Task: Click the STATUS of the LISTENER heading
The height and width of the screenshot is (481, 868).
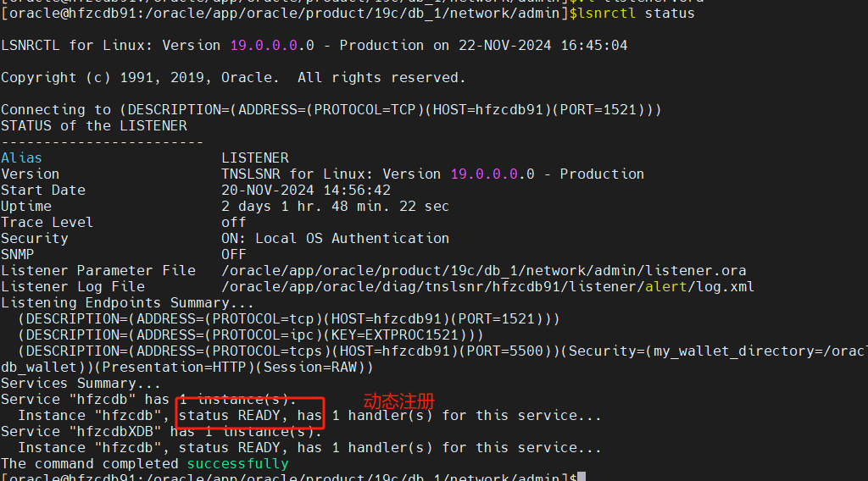Action: pyautogui.click(x=94, y=125)
